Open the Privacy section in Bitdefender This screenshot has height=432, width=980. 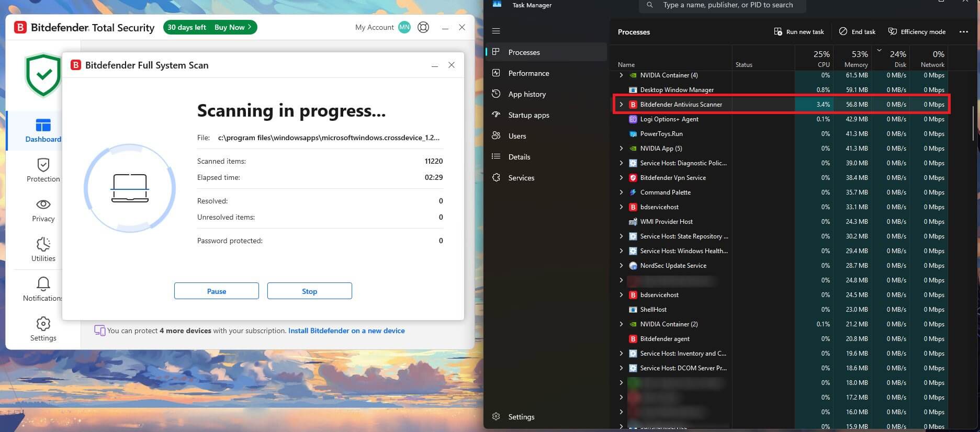pos(43,210)
